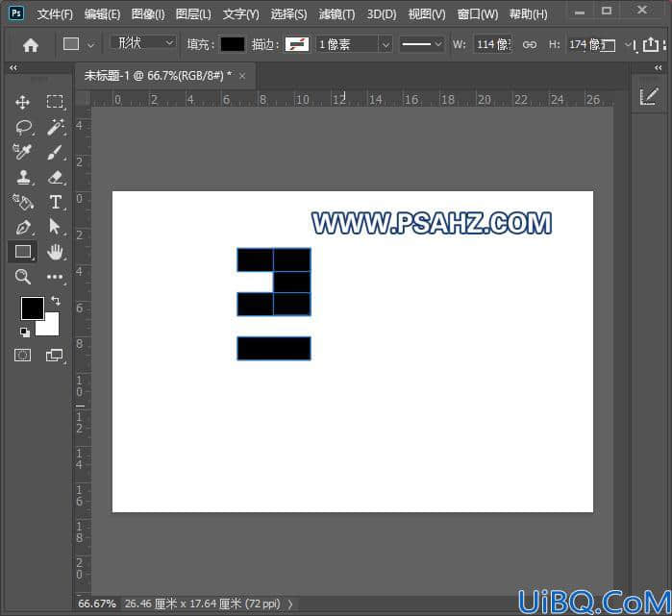672x616 pixels.
Task: Open the 滤镜(T) menu
Action: [336, 14]
